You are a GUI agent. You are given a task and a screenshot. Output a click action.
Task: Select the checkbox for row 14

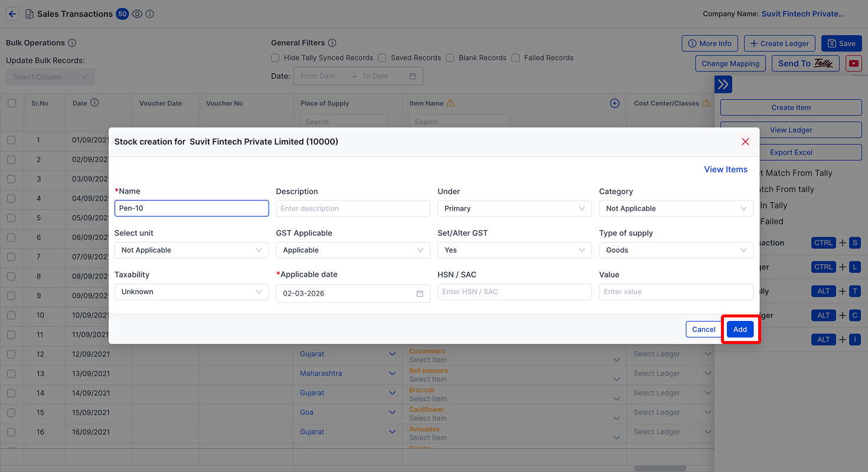click(11, 393)
